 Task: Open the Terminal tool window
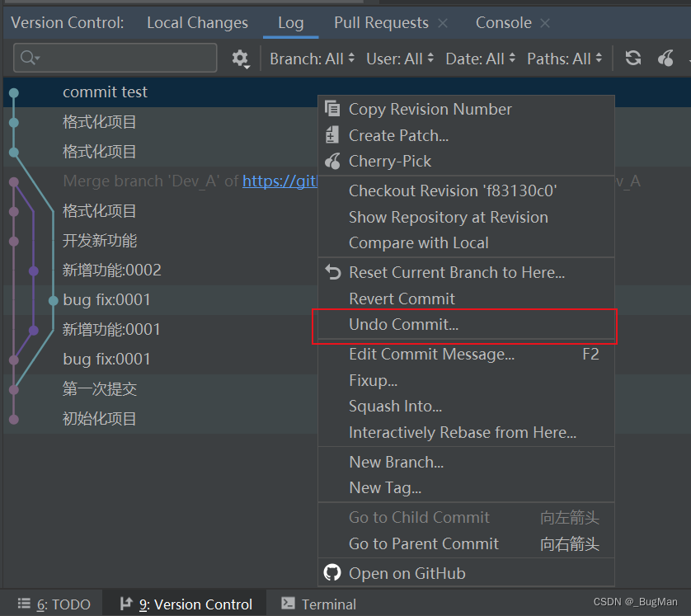pos(319,604)
